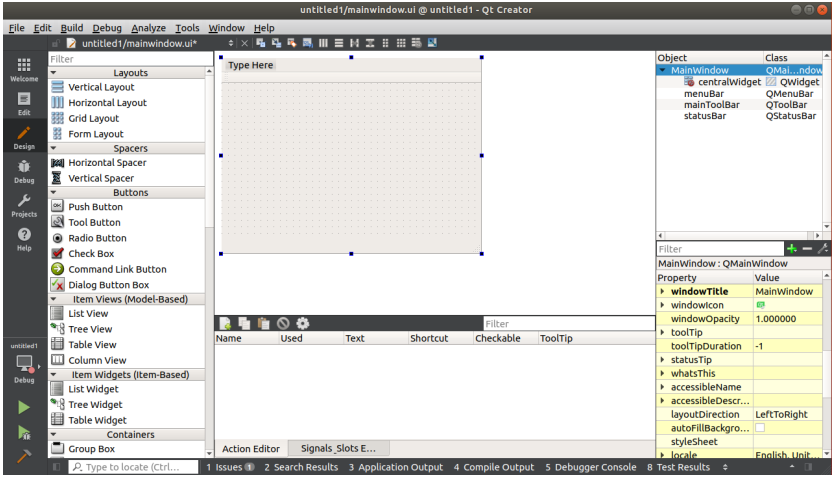Expand the toolTip property
Image resolution: width=836 pixels, height=478 pixels.
pyautogui.click(x=663, y=333)
